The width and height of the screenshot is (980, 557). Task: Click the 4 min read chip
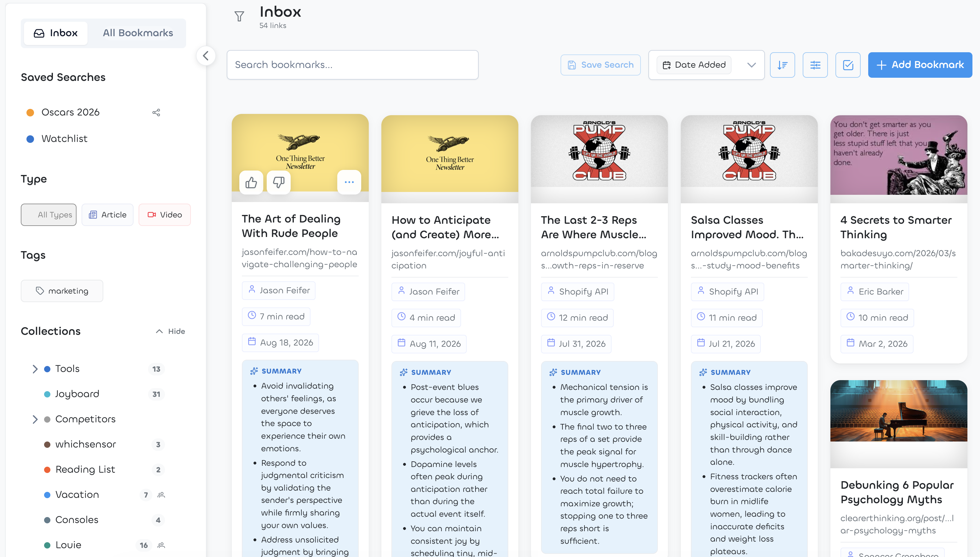click(x=426, y=318)
